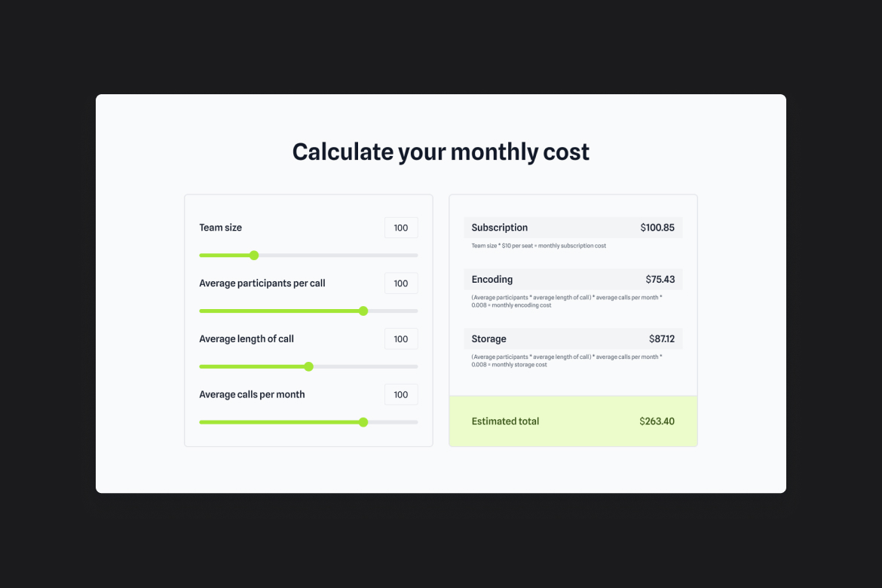Click the $87.12 Storage amount
This screenshot has height=588, width=882.
coord(661,338)
